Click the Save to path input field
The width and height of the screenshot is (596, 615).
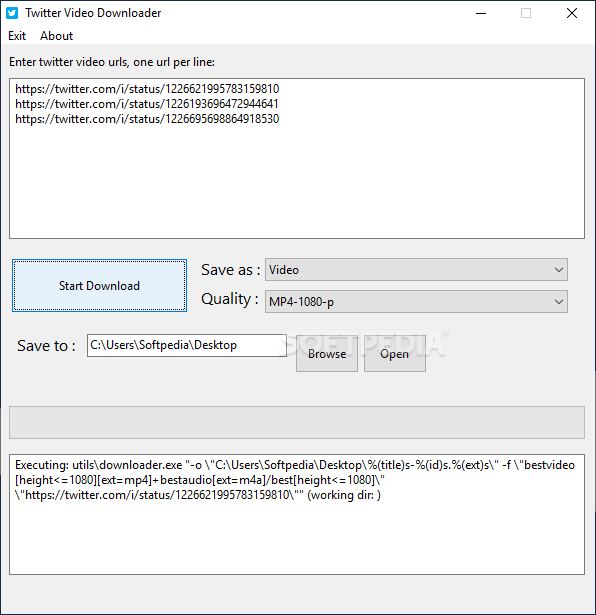point(187,345)
